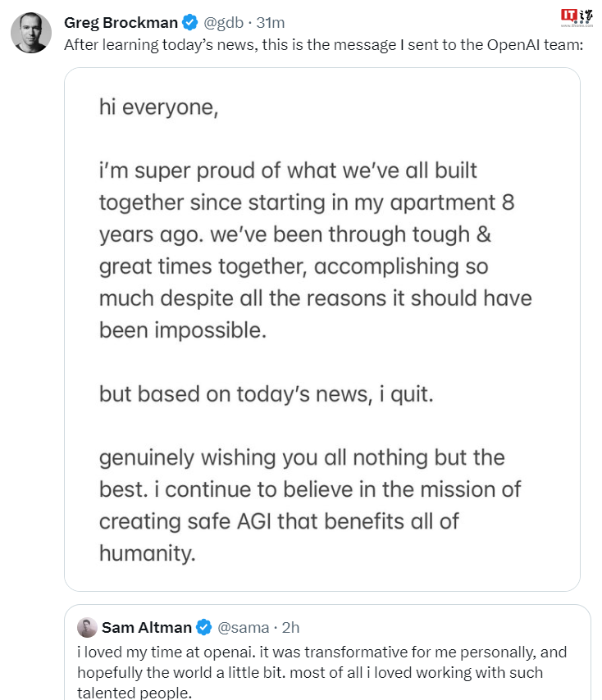Click Greg Brockman's profile avatar
This screenshot has width=602, height=700.
point(31,33)
